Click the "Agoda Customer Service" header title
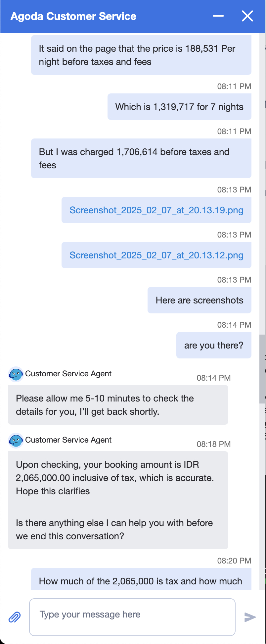This screenshot has width=266, height=644. coord(73,16)
